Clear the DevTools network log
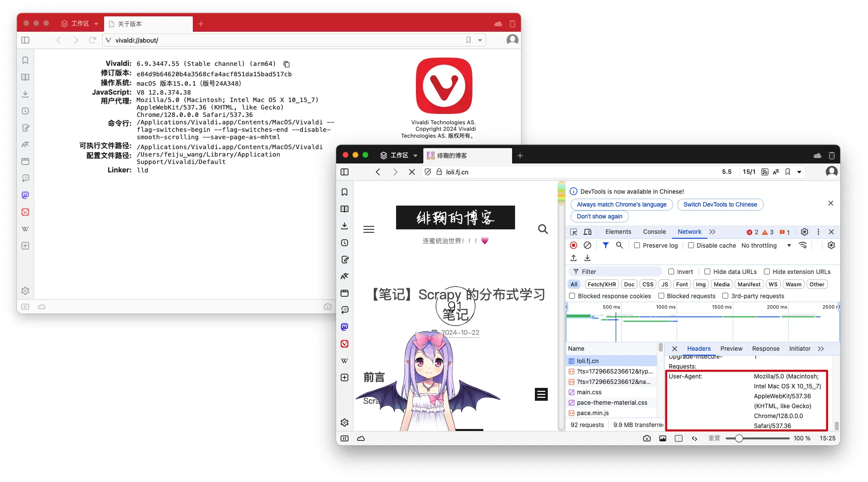Screen dimensions: 868x482 click(x=587, y=245)
